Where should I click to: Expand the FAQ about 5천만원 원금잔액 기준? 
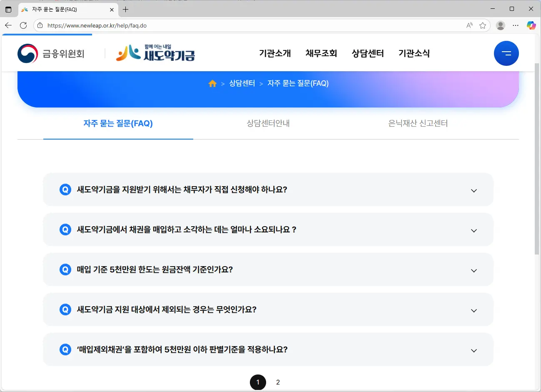click(268, 270)
